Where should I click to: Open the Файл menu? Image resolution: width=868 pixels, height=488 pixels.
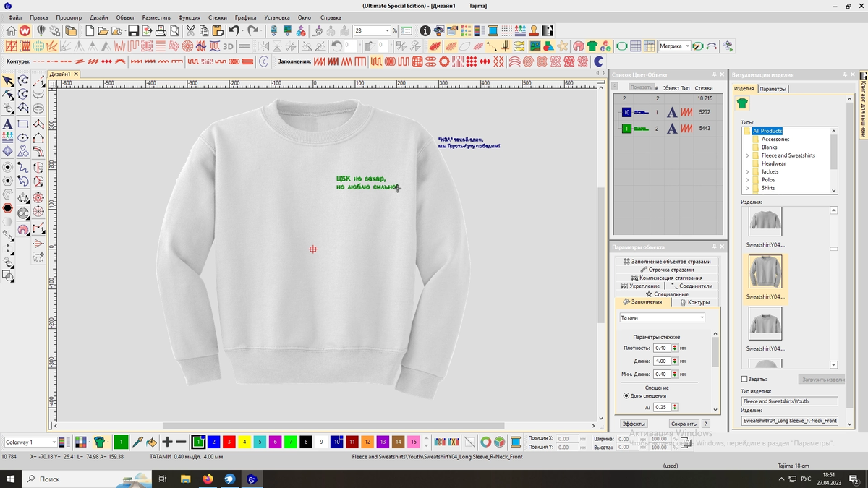(x=14, y=17)
